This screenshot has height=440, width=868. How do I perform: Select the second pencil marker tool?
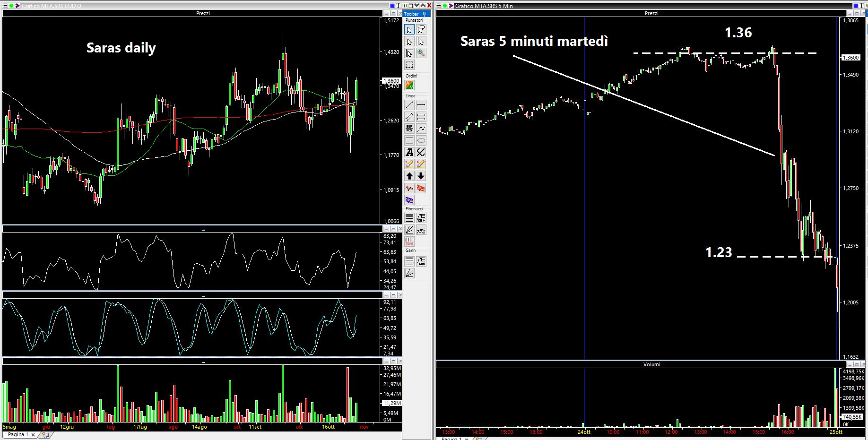(x=421, y=164)
